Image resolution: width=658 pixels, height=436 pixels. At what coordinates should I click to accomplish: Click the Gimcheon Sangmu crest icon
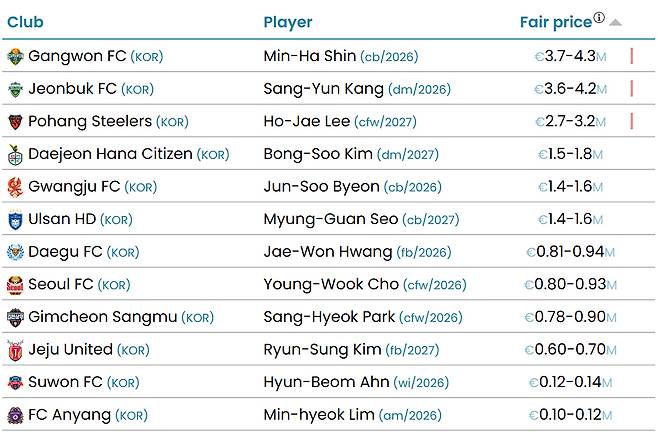click(x=15, y=318)
